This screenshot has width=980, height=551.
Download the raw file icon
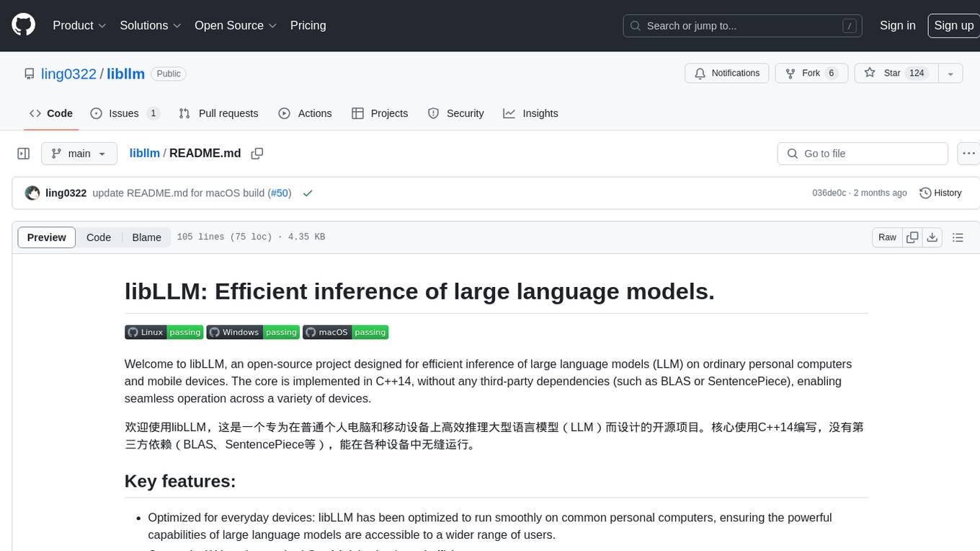point(932,237)
